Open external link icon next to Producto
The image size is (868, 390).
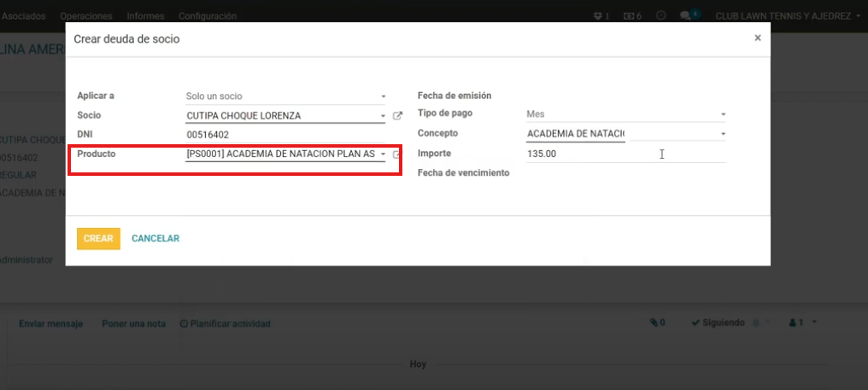(397, 155)
